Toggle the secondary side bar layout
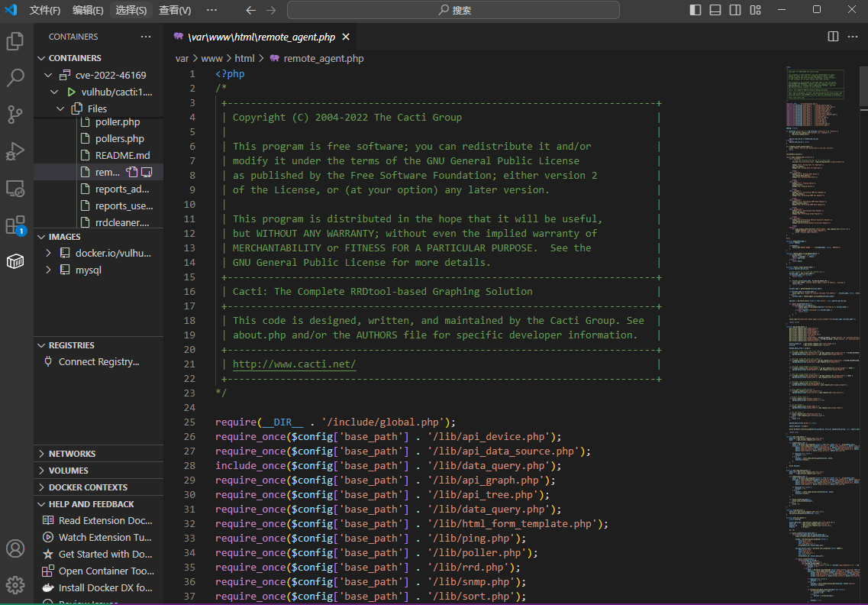Image resolution: width=868 pixels, height=605 pixels. coord(735,10)
